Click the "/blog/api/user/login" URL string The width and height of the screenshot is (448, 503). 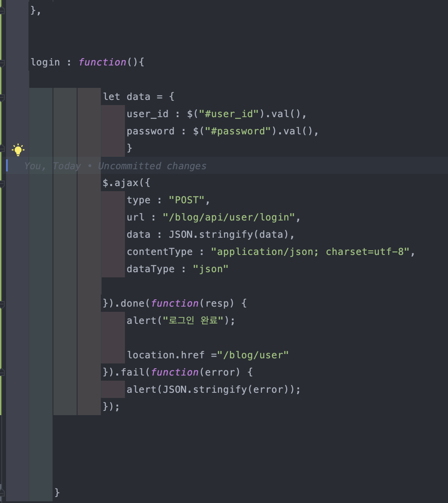point(229,217)
